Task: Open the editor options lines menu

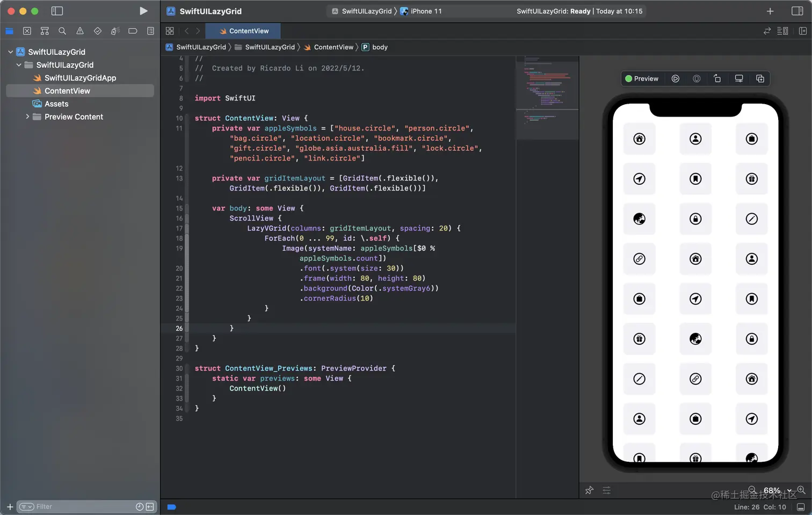Action: point(783,31)
